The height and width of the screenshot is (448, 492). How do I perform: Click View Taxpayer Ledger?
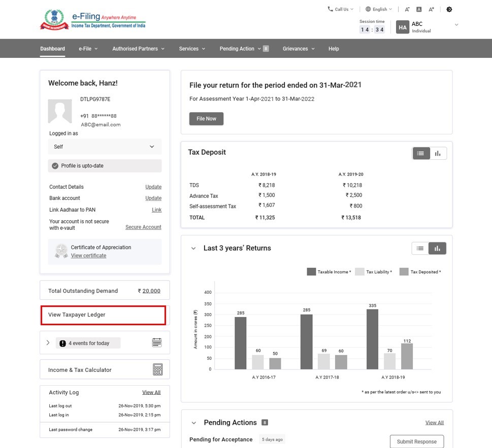click(x=104, y=315)
